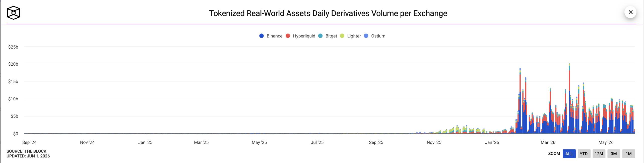Click The Block cube logo
Image resolution: width=644 pixels, height=163 pixels.
tap(13, 13)
